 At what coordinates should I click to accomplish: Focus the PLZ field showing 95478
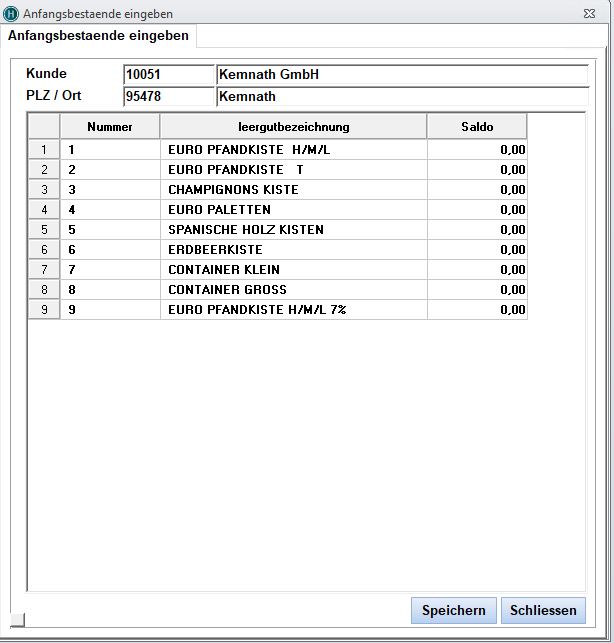pyautogui.click(x=168, y=97)
